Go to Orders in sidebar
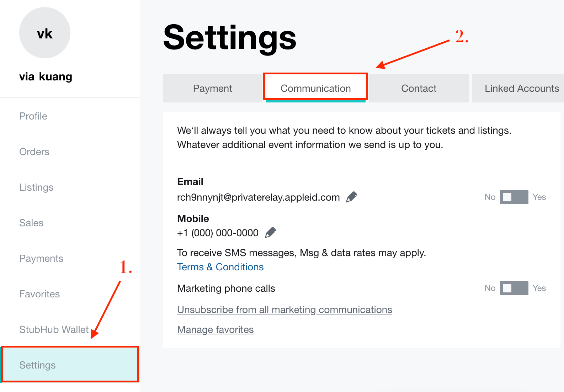The width and height of the screenshot is (564, 392). (34, 152)
